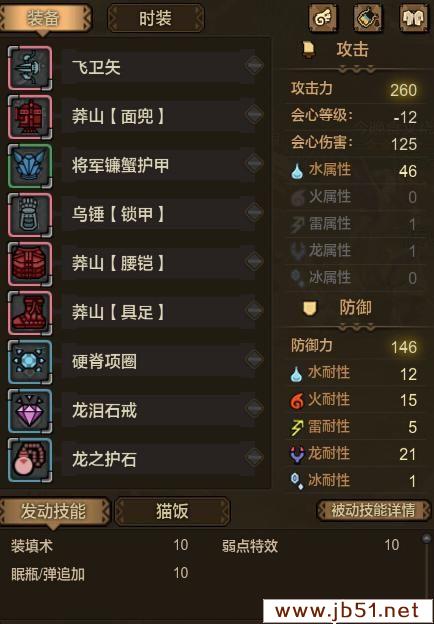Open the armor set icon button
434x624 pixels.
[x=414, y=18]
